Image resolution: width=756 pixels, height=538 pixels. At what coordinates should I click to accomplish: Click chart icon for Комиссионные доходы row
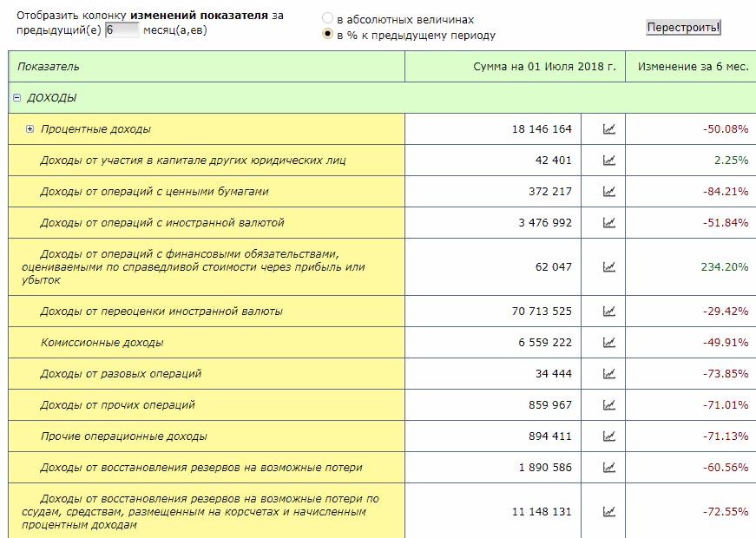tap(609, 343)
